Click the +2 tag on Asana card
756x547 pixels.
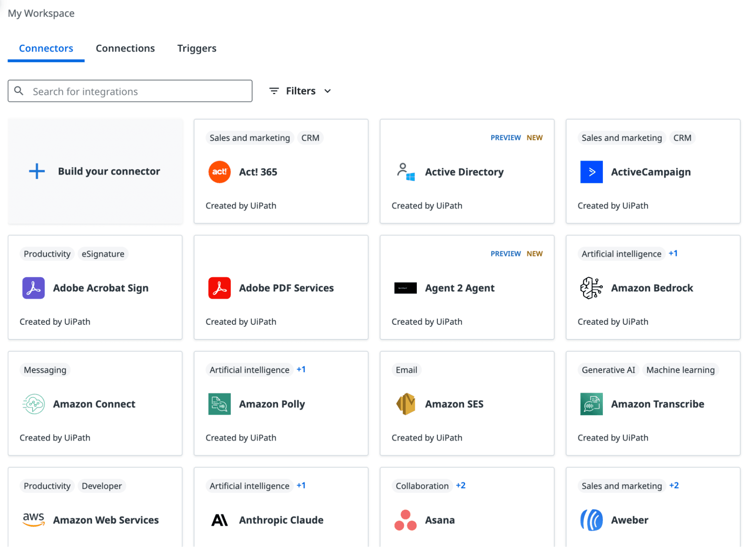point(460,485)
